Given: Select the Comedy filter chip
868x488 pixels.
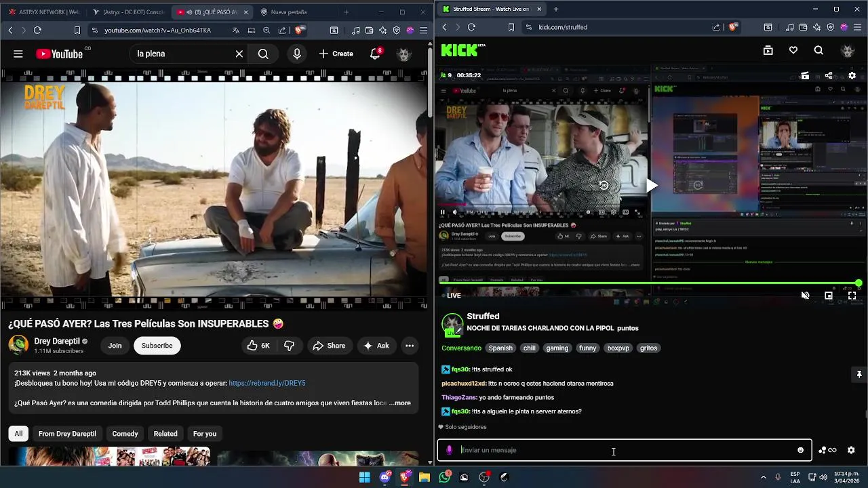Looking at the screenshot, I should tap(125, 434).
